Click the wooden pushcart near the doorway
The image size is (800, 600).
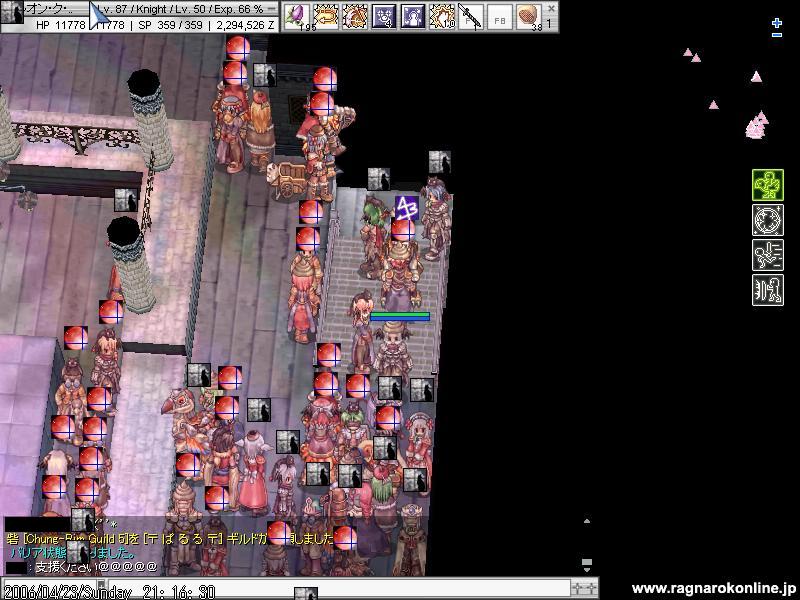(287, 180)
